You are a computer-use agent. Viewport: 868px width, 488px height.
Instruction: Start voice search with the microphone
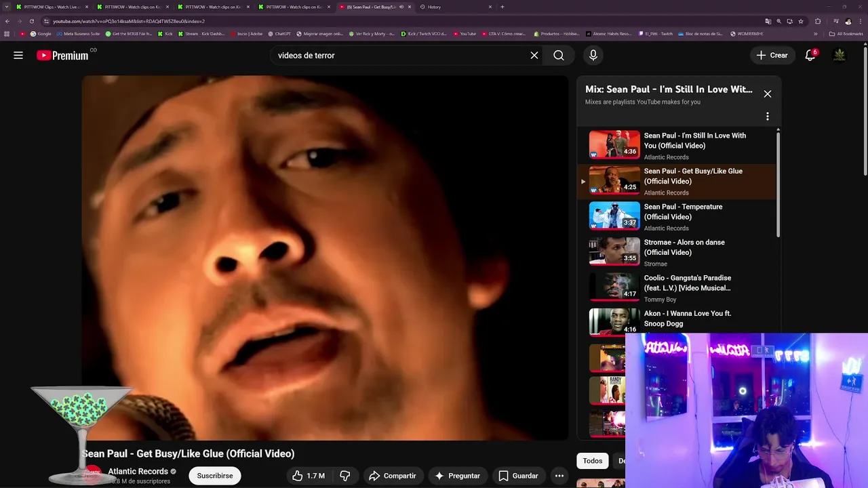593,56
